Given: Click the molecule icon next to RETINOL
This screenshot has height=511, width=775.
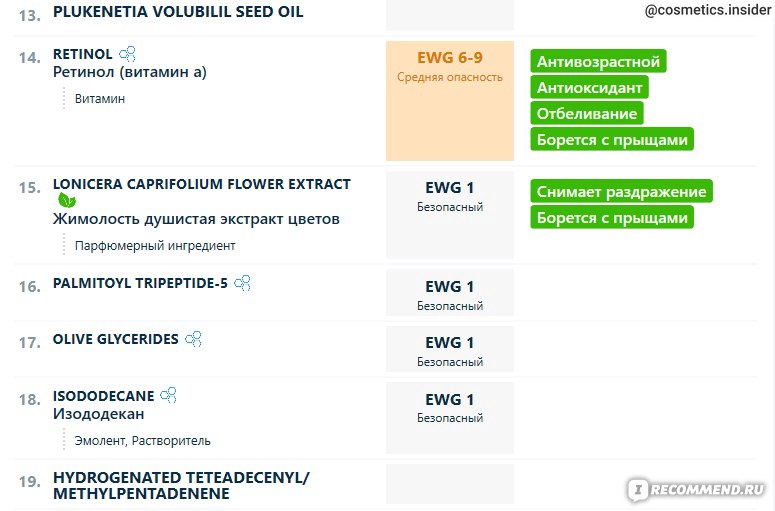Looking at the screenshot, I should tap(128, 53).
